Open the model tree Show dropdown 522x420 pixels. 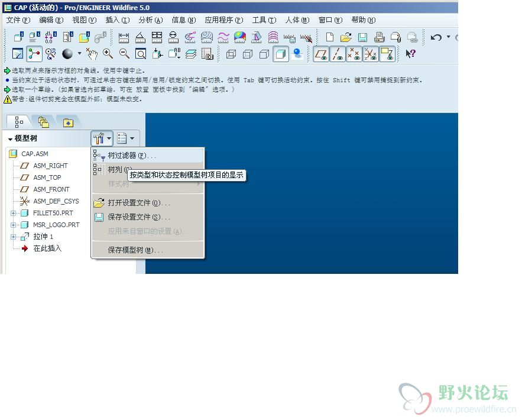point(126,138)
